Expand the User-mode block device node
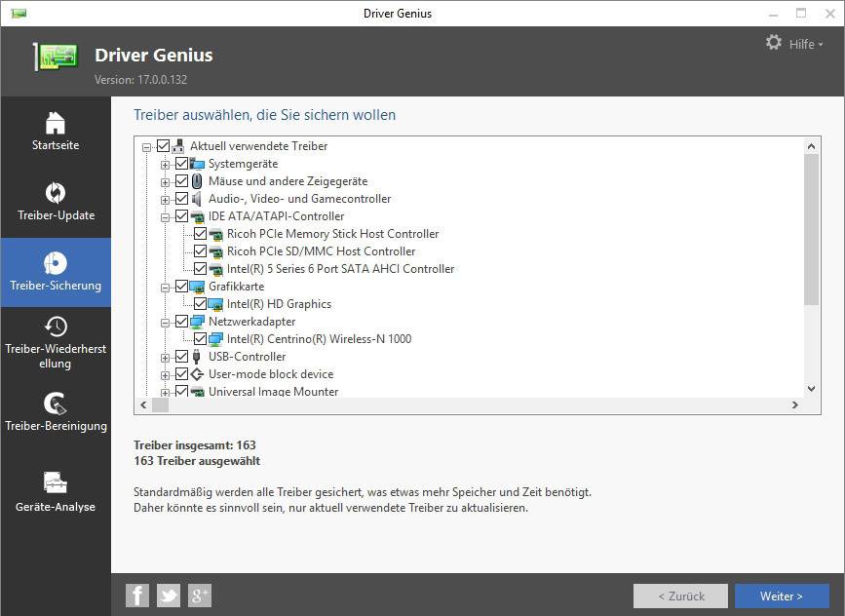Screen dimensions: 845x616 point(165,375)
